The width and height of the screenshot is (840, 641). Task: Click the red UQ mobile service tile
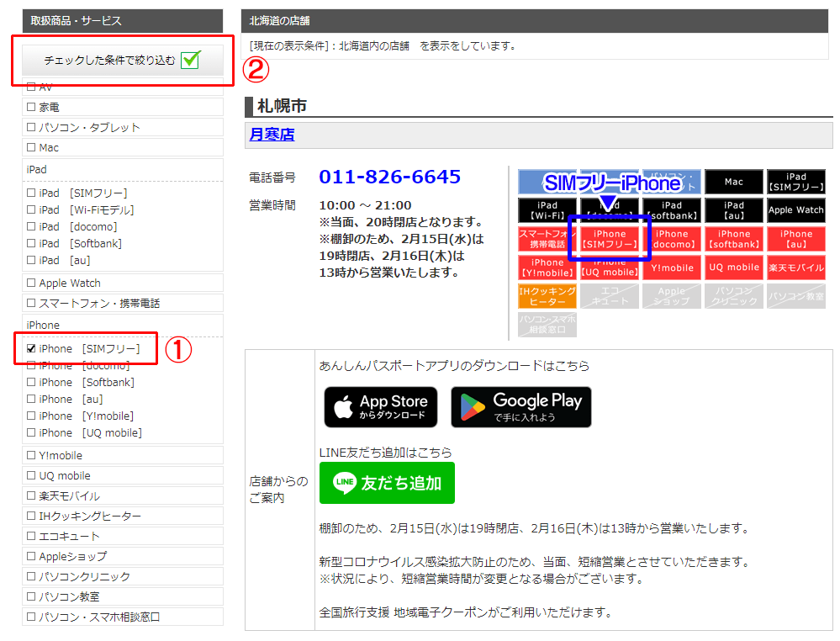[x=733, y=268]
